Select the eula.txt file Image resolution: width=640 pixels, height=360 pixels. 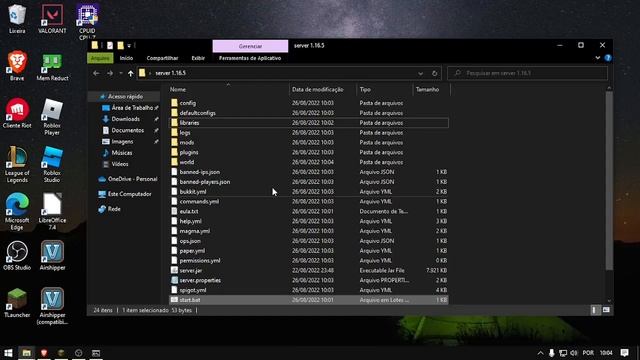click(309, 211)
